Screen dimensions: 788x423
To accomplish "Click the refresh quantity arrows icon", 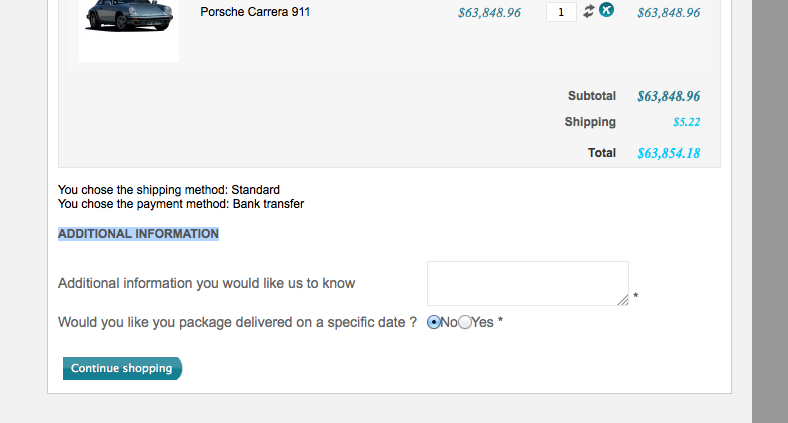I will [589, 11].
